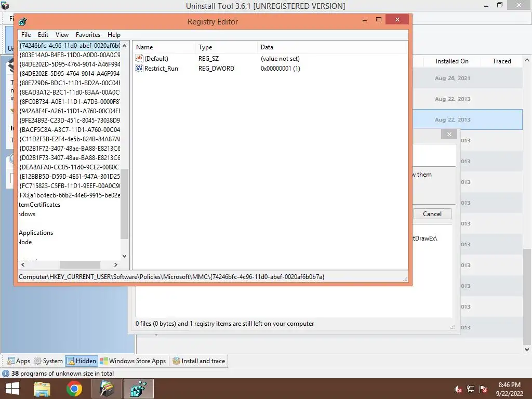Open Action Center flag tray icon
The image size is (532, 399).
483,389
